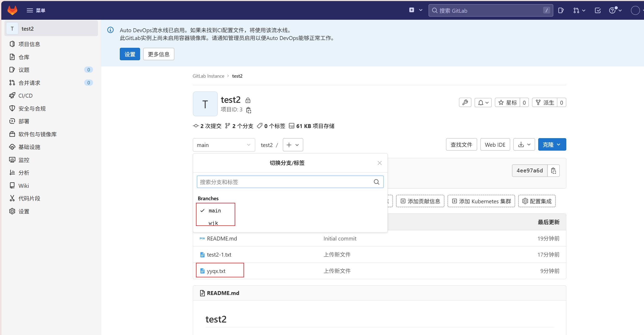Close the switch branch/tag popup

tap(379, 163)
